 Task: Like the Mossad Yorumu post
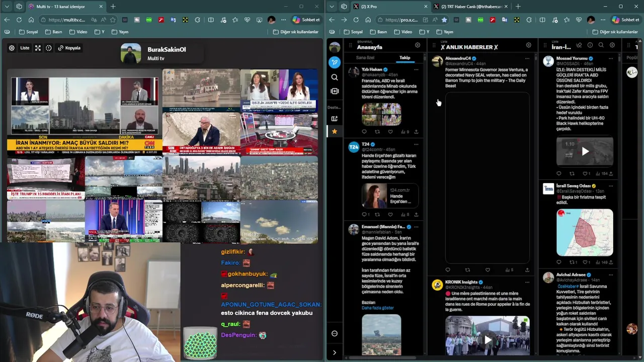(586, 173)
